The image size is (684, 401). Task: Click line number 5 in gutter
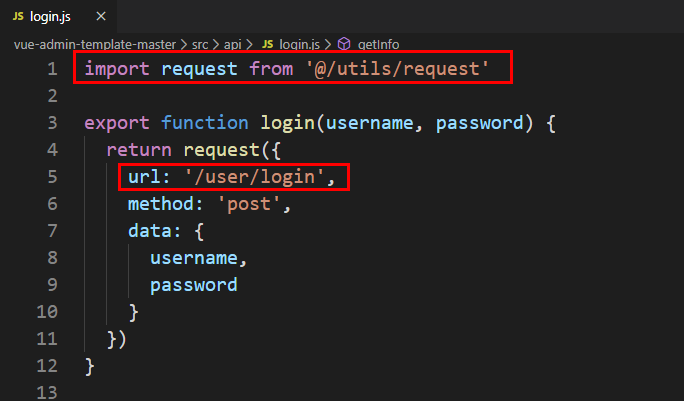[x=52, y=177]
